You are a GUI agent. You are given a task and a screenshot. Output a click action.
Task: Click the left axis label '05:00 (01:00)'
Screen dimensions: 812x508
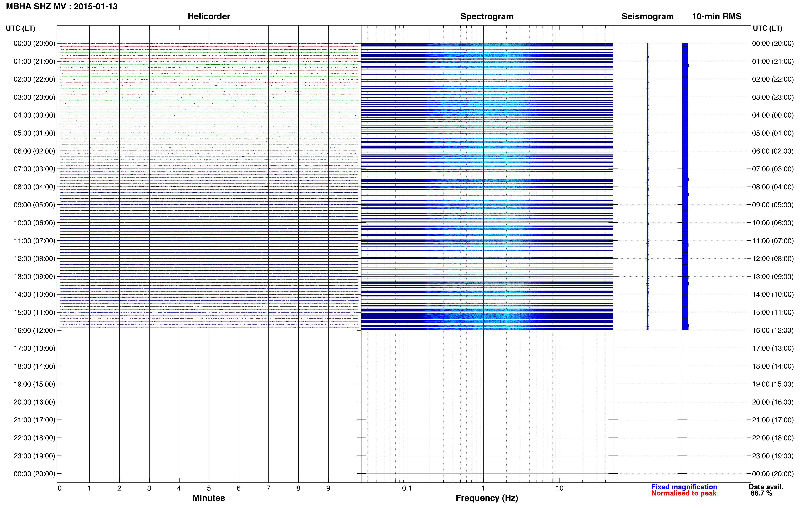point(34,133)
